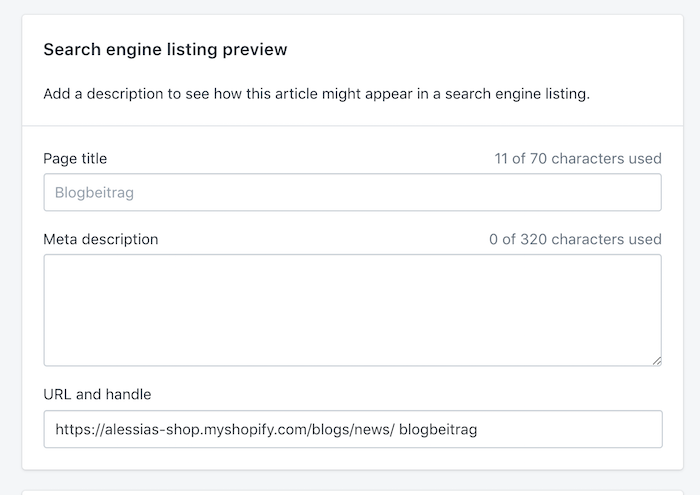Viewport: 700px width, 495px height.
Task: Click the myshopify.com URL prefix text
Action: [x=225, y=429]
